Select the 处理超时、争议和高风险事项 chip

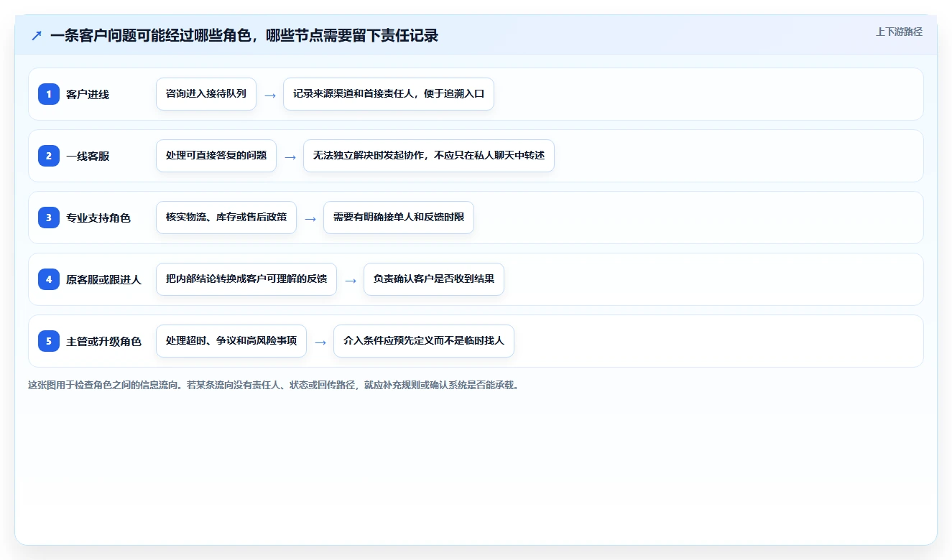pyautogui.click(x=231, y=341)
